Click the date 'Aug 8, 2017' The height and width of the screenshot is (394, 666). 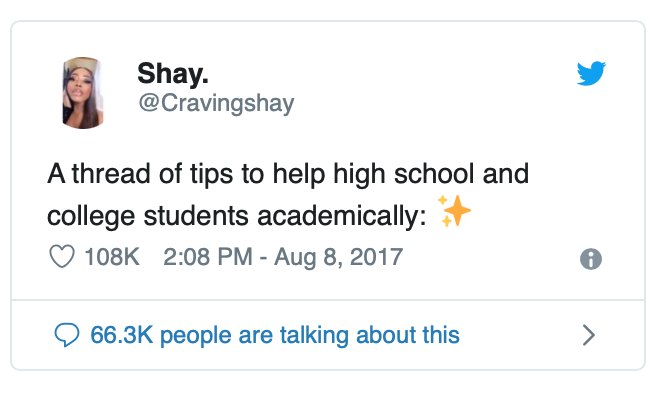tap(339, 257)
